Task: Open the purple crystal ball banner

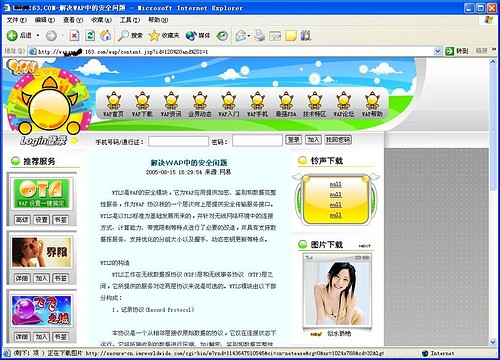Action: (x=42, y=311)
